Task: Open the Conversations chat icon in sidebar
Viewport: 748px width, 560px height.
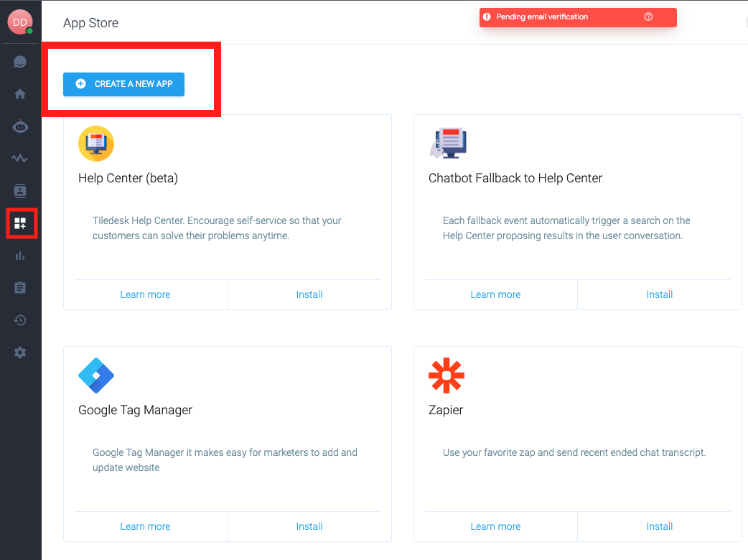Action: point(20,62)
